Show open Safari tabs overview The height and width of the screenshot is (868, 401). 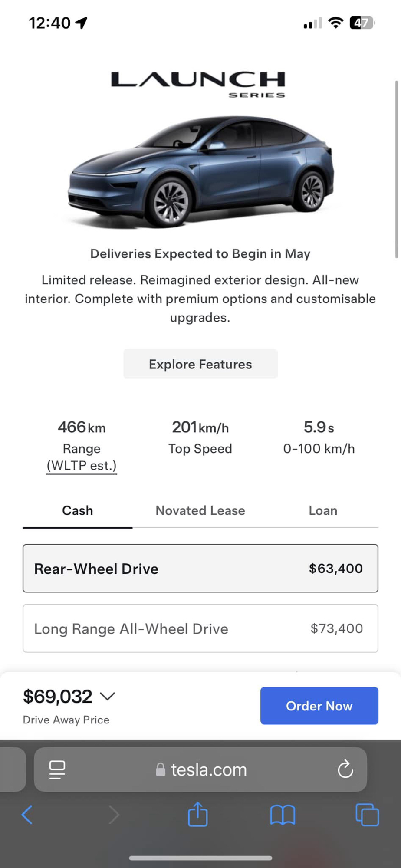pyautogui.click(x=367, y=815)
